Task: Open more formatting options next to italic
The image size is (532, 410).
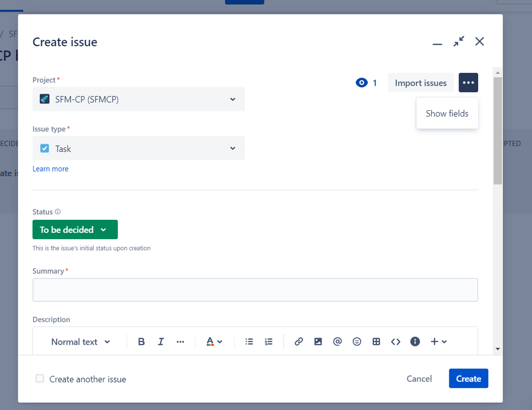Action: coord(180,341)
